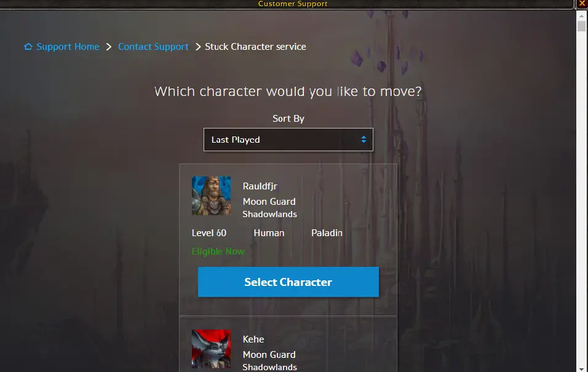The height and width of the screenshot is (372, 588).
Task: Click the scrollbar up arrow
Action: pos(581,16)
